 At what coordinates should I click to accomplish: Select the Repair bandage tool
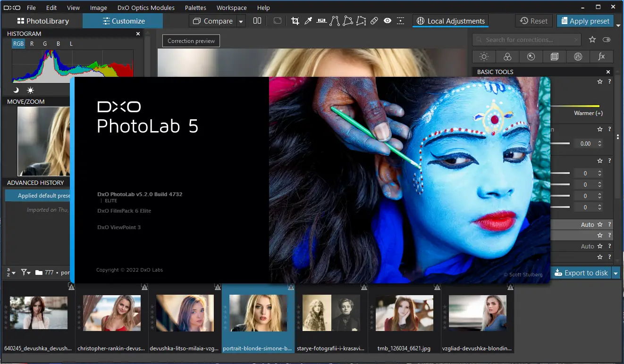[x=374, y=21]
